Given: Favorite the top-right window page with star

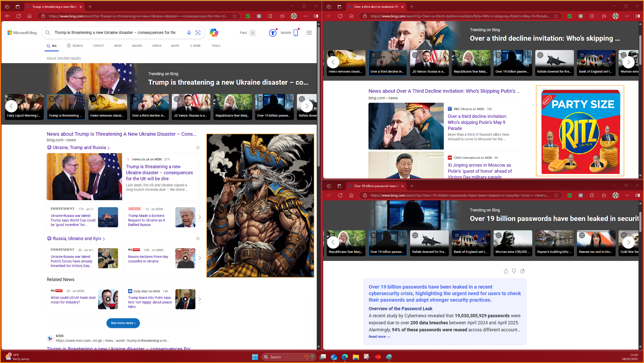Looking at the screenshot, I should [556, 16].
